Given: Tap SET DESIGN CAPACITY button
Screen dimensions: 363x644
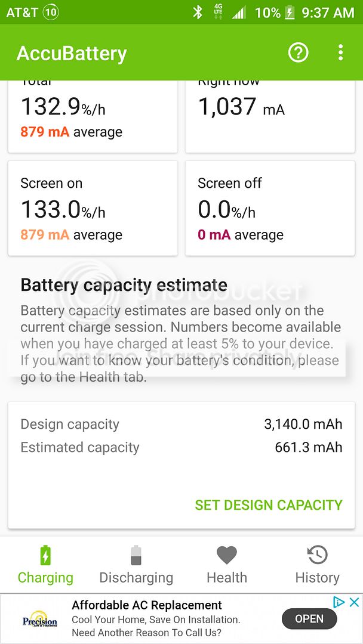Looking at the screenshot, I should [x=269, y=505].
